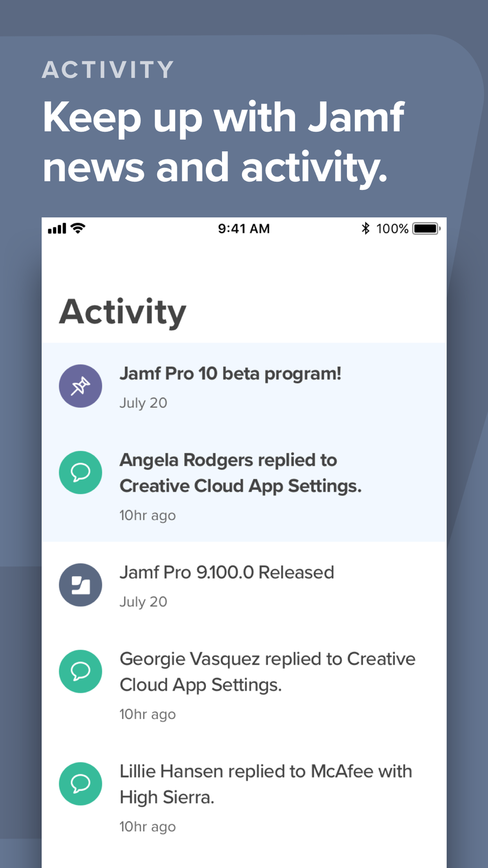The height and width of the screenshot is (868, 488).
Task: Tap July 20 date under Jamf Pro 9.100.0
Action: tap(143, 602)
